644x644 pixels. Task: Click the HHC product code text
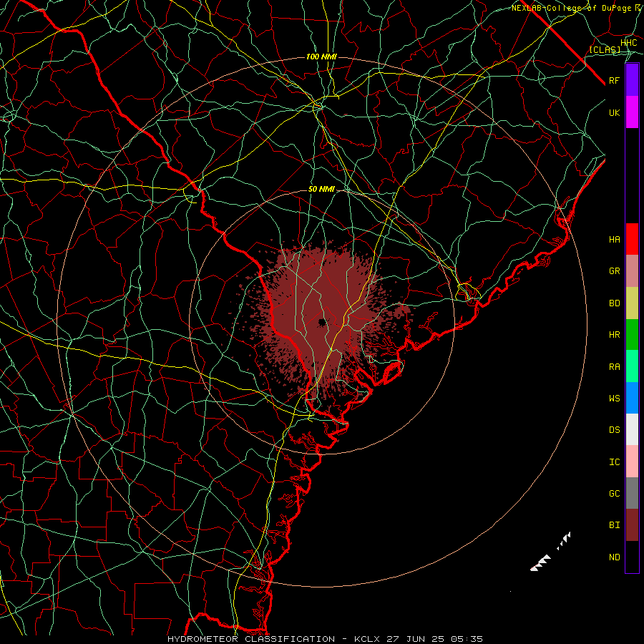coord(628,43)
